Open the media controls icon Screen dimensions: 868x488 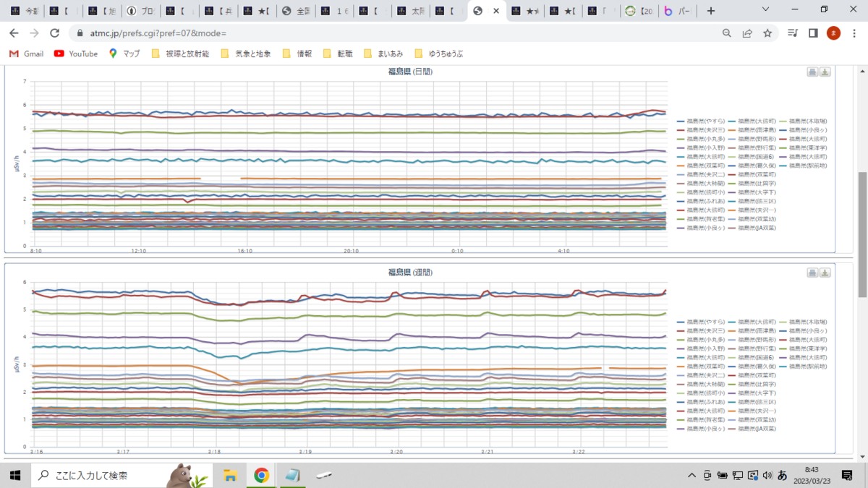pyautogui.click(x=793, y=33)
